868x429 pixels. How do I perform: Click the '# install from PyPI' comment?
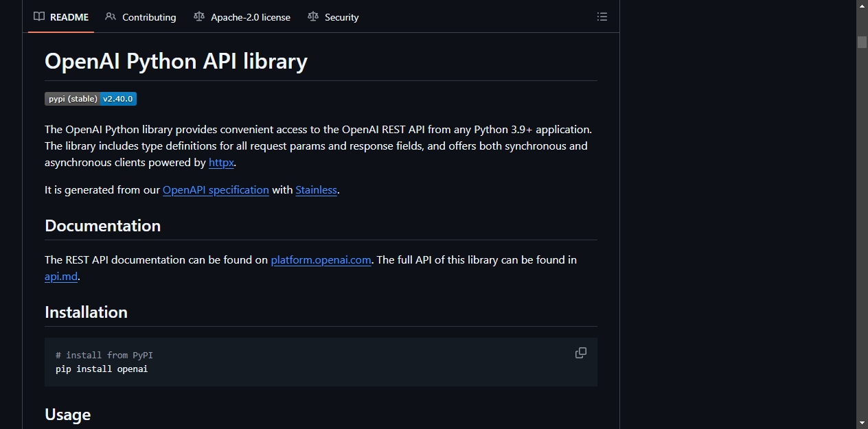point(104,356)
